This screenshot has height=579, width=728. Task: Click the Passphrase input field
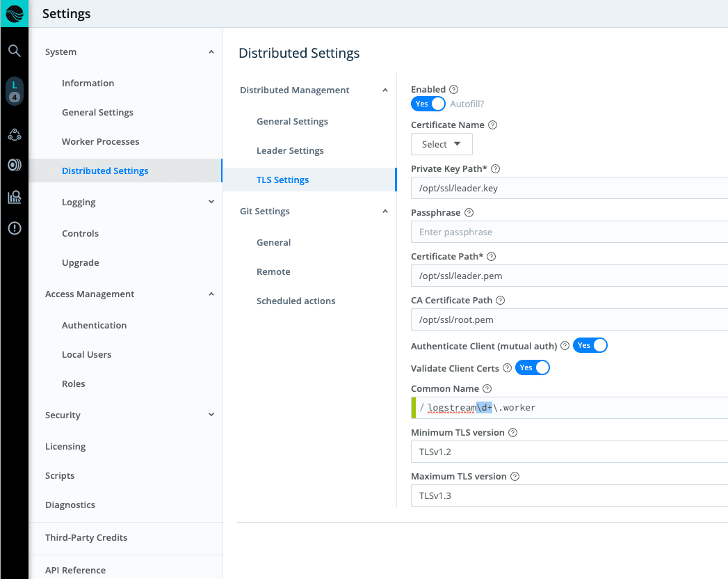coord(570,232)
